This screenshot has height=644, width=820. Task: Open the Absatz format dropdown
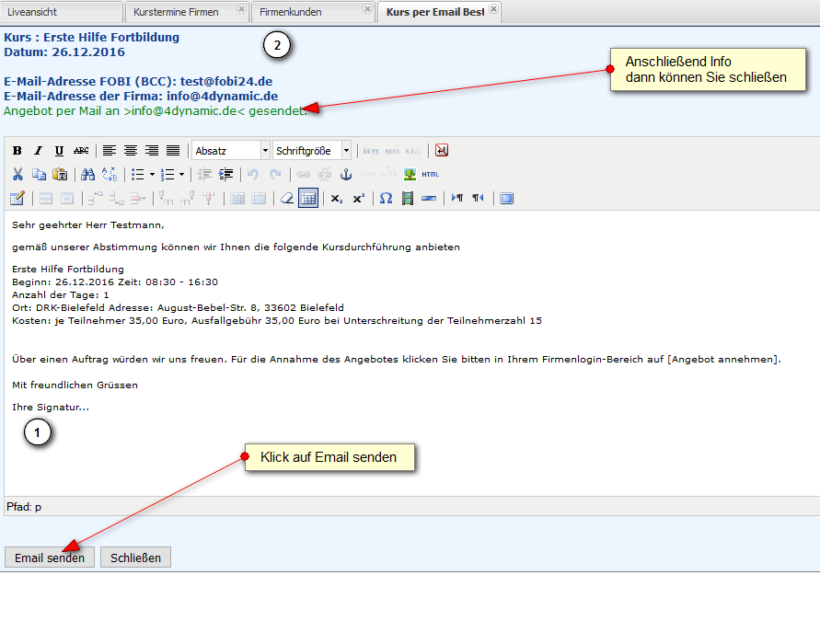[x=230, y=151]
